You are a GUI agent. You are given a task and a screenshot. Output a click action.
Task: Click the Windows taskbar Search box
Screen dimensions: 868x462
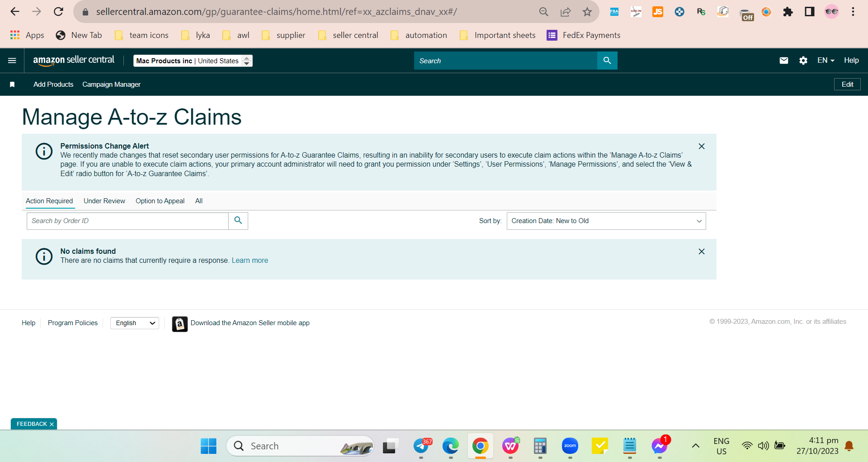(300, 446)
